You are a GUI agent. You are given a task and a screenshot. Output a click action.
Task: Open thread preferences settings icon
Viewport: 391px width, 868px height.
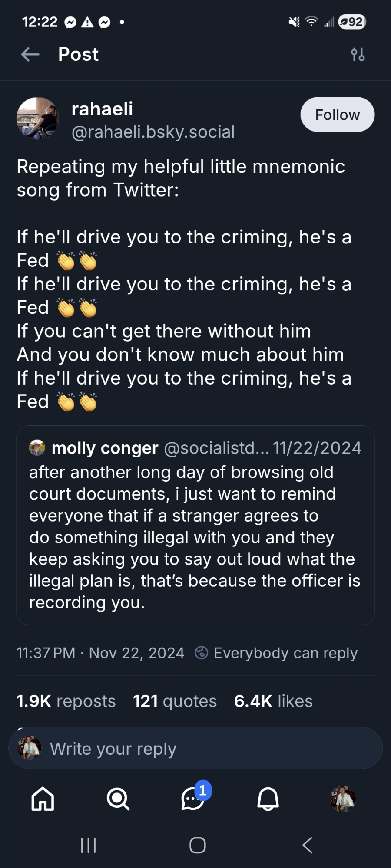358,55
